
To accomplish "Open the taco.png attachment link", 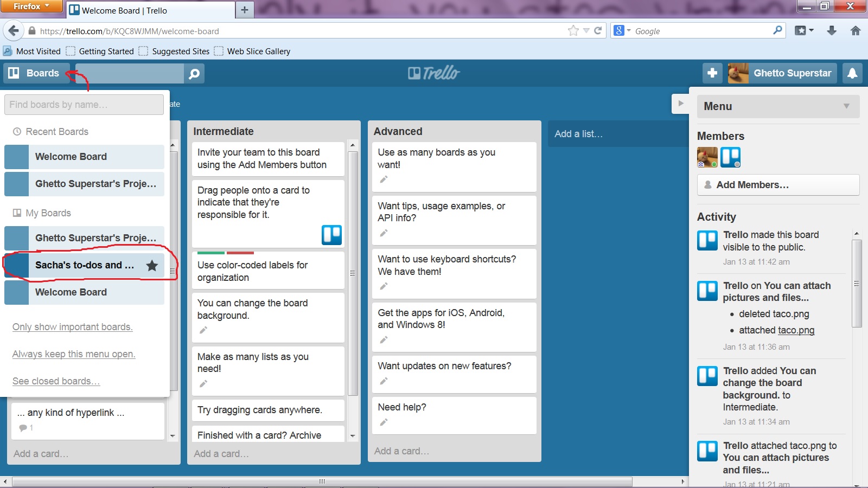I will click(x=796, y=330).
